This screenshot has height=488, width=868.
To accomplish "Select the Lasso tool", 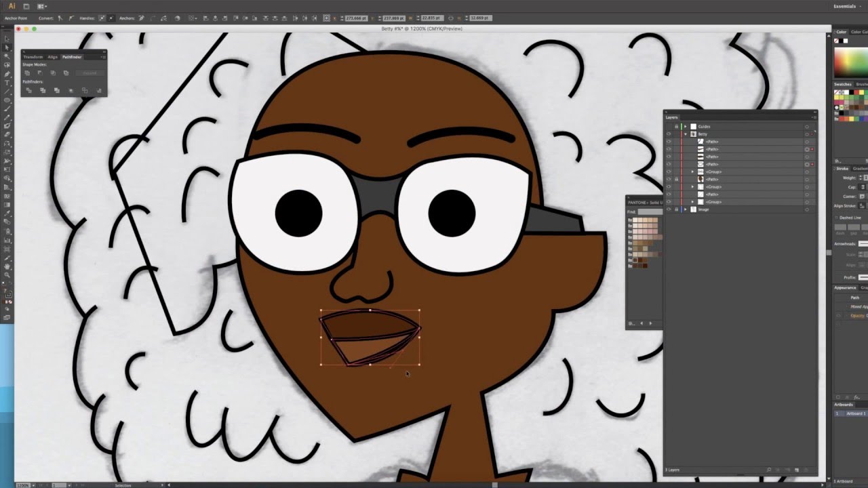I will pos(7,65).
